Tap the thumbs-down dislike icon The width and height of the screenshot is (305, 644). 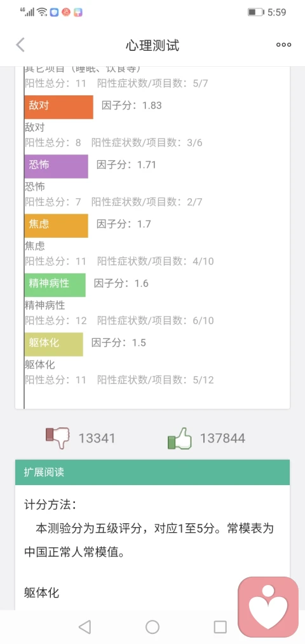point(57,438)
